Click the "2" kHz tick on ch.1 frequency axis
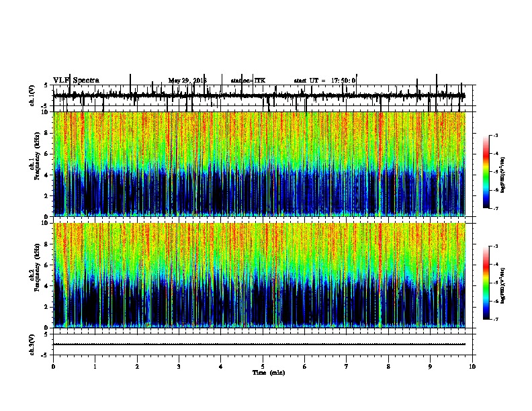This screenshot has width=532, height=411. point(47,196)
